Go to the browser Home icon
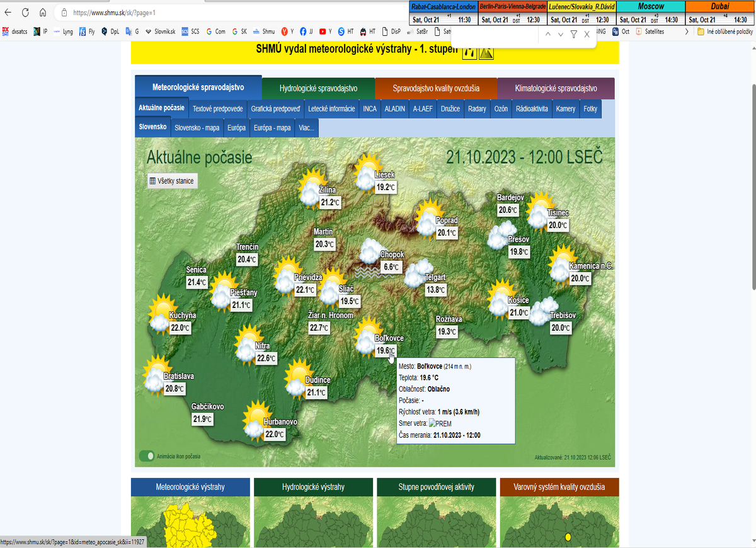Screen dimensions: 756x548 (x=42, y=13)
